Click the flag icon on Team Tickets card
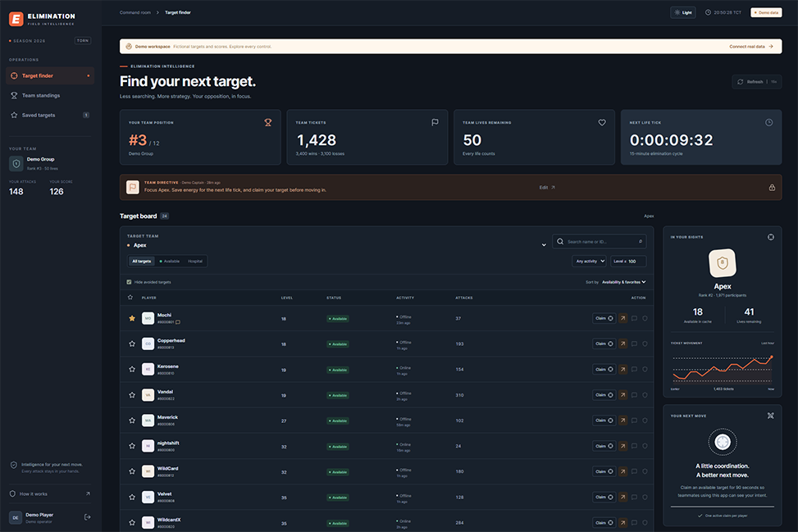Image resolution: width=798 pixels, height=532 pixels. (x=435, y=123)
